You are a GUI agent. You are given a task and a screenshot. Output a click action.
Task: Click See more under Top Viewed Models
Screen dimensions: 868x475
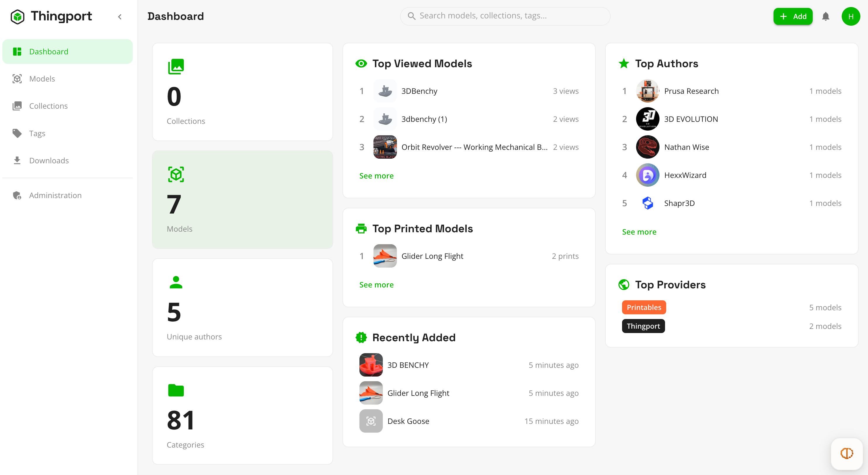click(x=376, y=176)
